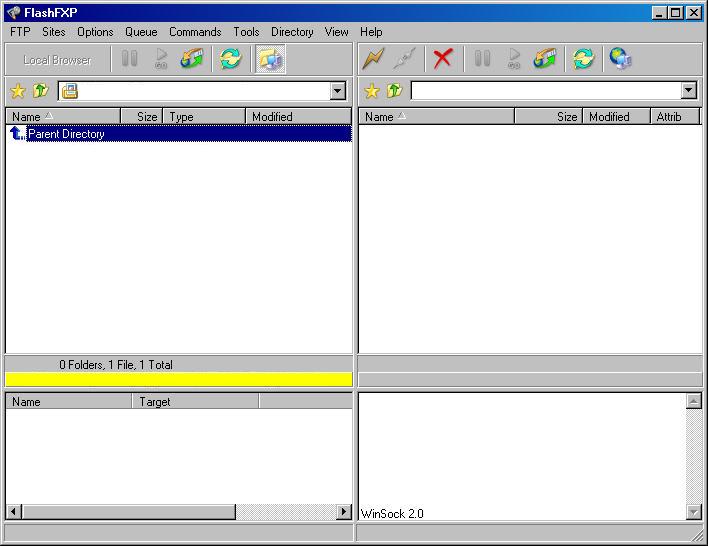
Task: Click queue scrollbar left arrow
Action: (x=14, y=512)
